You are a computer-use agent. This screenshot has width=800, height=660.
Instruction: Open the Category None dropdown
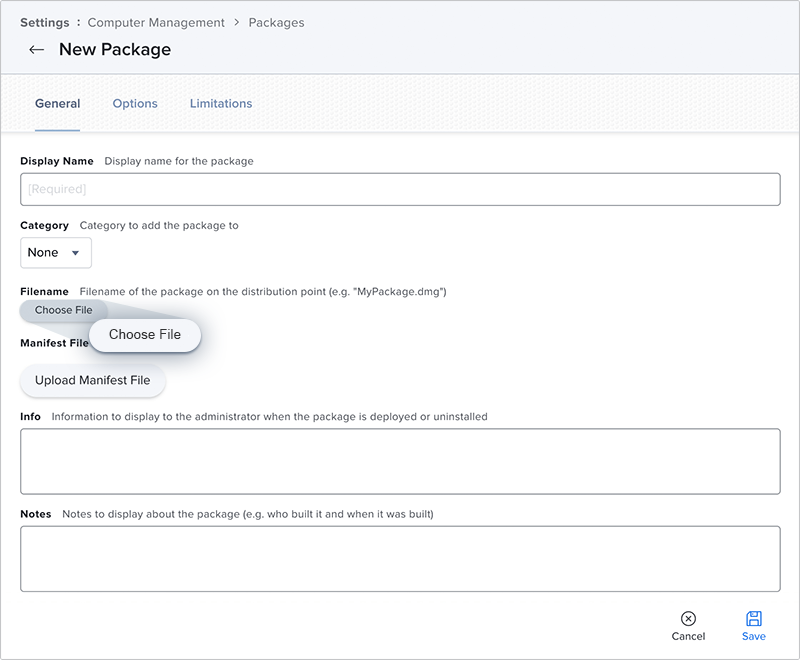point(56,252)
